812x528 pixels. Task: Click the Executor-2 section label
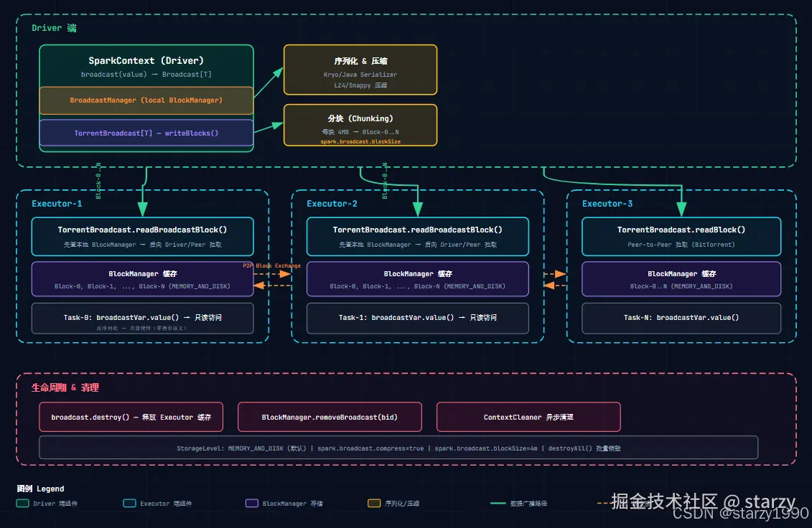(332, 204)
